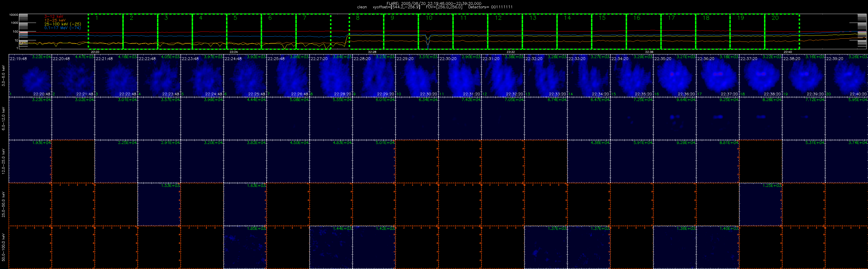
Task: Open the 12-25 keV image in column 1
Action: tap(30, 161)
